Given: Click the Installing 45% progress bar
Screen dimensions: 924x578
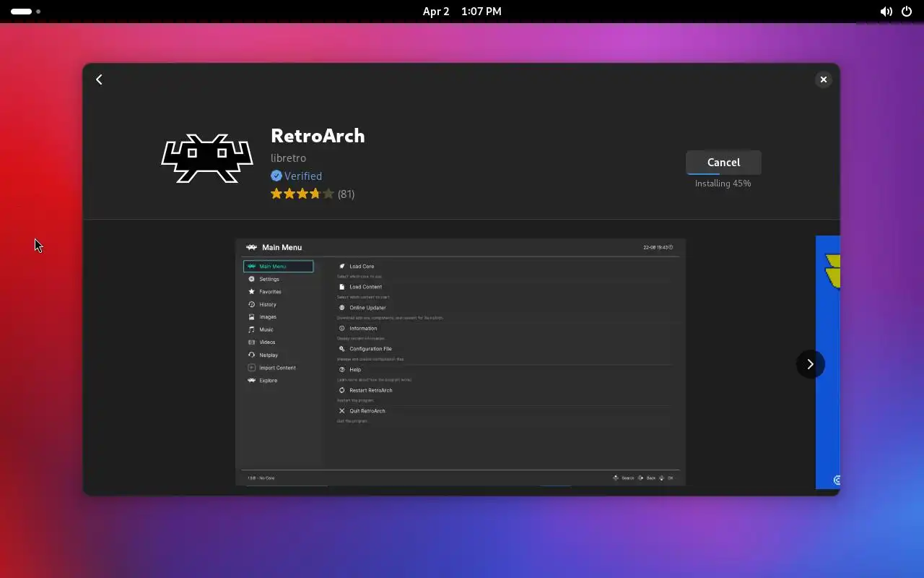Looking at the screenshot, I should click(x=723, y=173).
